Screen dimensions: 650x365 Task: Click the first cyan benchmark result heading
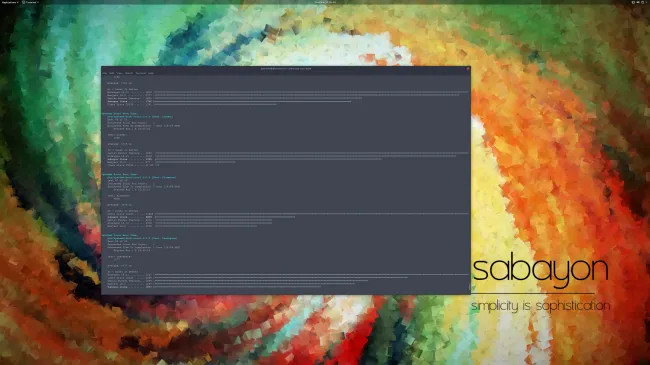coord(120,113)
